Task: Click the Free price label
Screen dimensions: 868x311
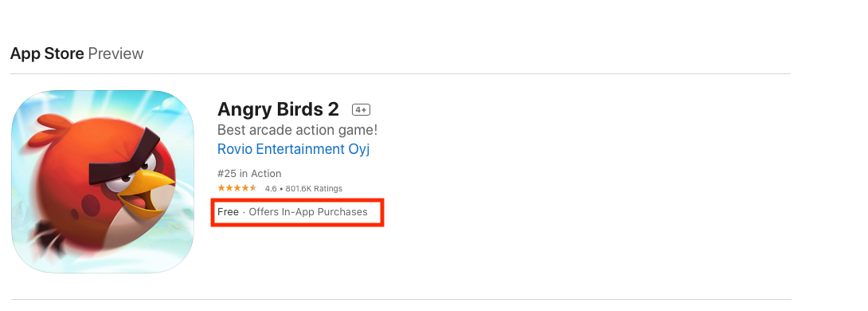Action: pyautogui.click(x=228, y=212)
